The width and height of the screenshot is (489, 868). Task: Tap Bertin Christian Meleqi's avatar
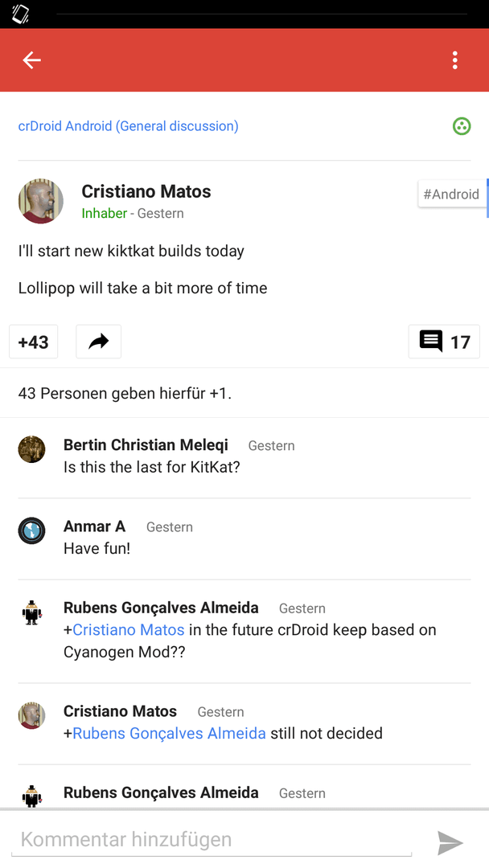tap(31, 449)
